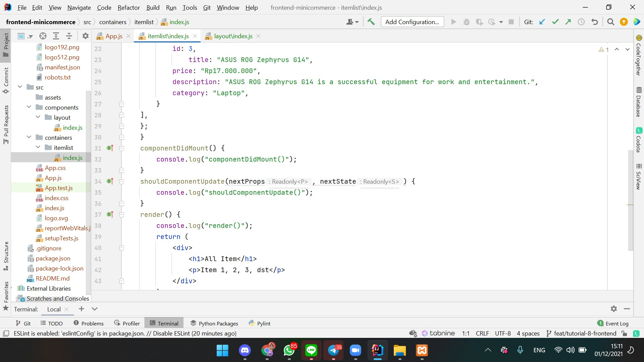The width and height of the screenshot is (644, 362).
Task: Open the Refactor menu
Action: tap(128, 7)
